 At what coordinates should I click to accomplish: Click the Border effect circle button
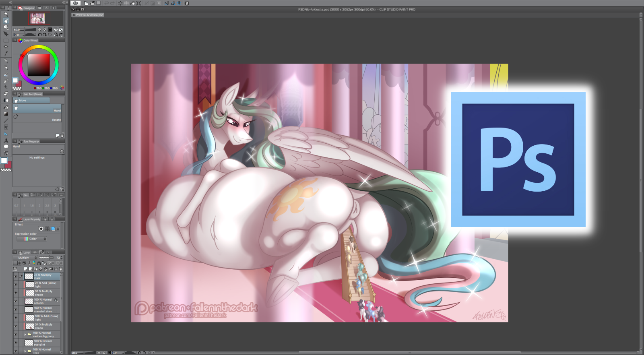pos(41,229)
